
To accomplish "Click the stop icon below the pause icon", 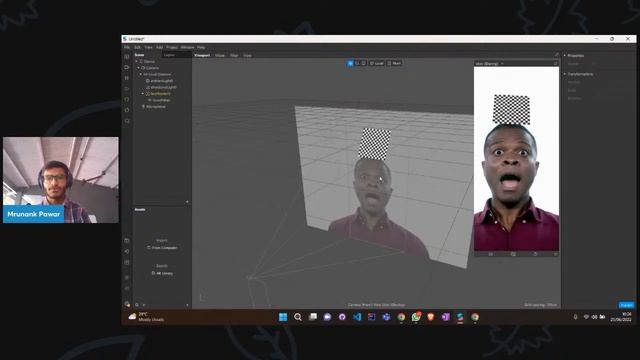I will (x=127, y=89).
